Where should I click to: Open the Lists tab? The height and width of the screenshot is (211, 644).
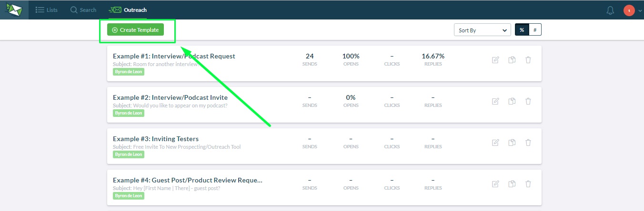click(47, 10)
